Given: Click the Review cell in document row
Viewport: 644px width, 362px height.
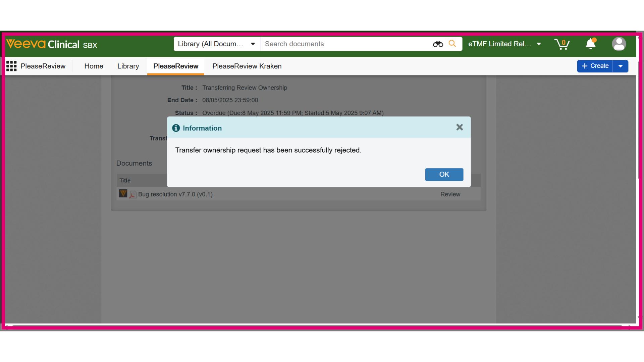Looking at the screenshot, I should point(450,194).
